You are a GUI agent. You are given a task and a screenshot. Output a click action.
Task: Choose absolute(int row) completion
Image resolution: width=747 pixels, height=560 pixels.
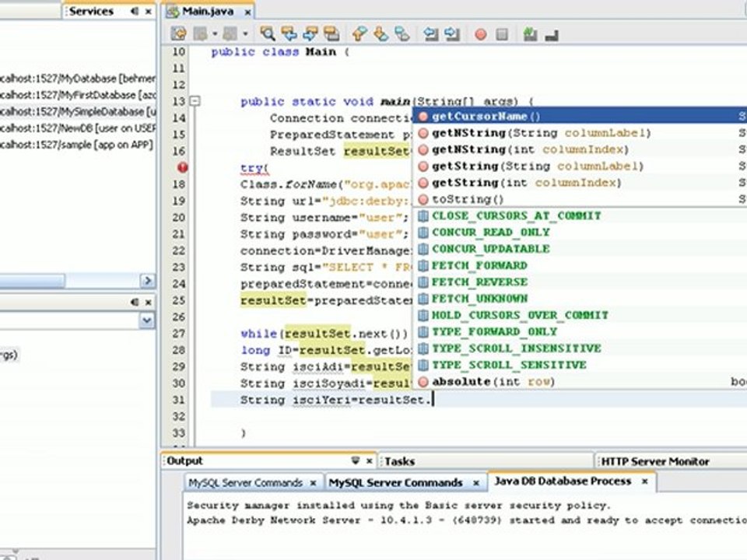(579, 382)
